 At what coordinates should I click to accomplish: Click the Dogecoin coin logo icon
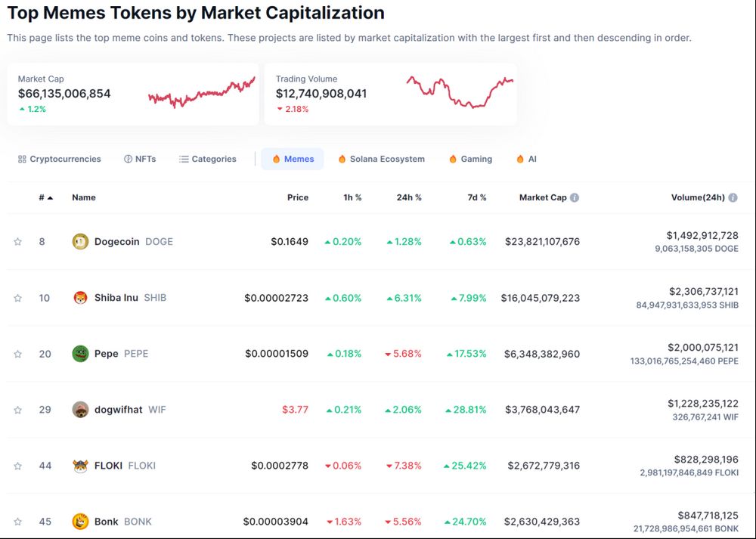click(x=80, y=242)
